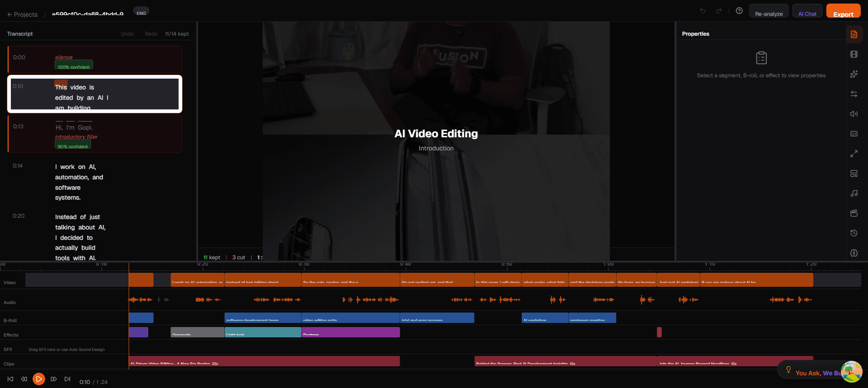
Task: Click the fast-forward playback button
Action: point(54,379)
